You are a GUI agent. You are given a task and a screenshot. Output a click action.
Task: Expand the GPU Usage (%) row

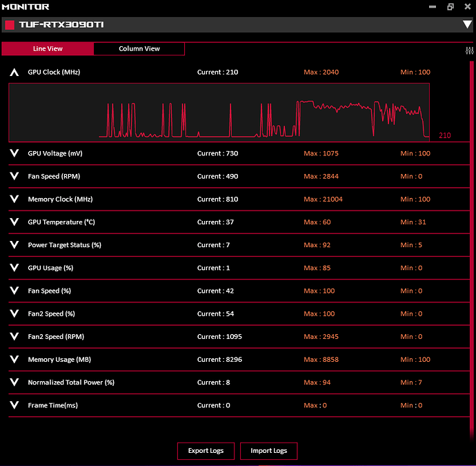point(14,268)
